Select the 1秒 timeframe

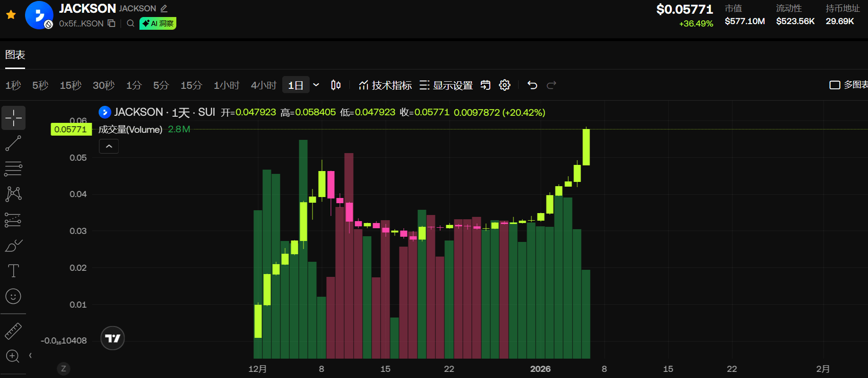[x=13, y=85]
